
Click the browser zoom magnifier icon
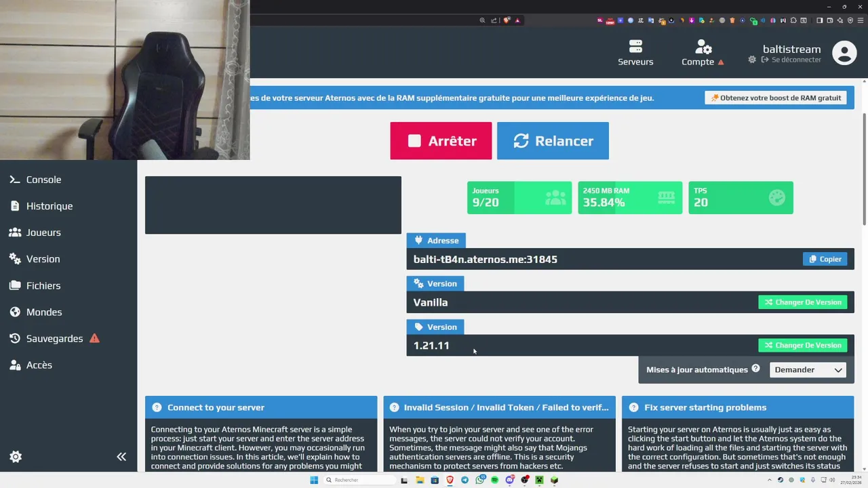(482, 20)
